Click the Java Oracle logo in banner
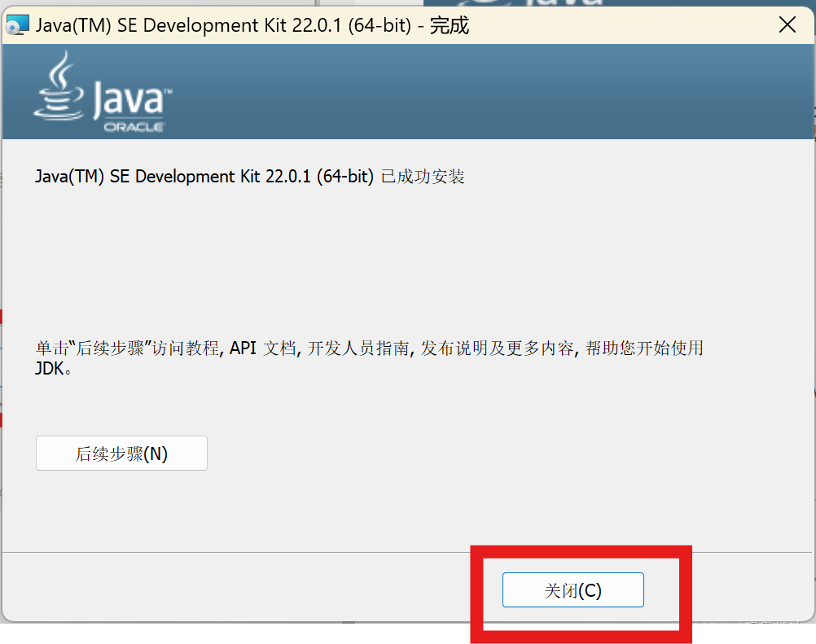The height and width of the screenshot is (644, 816). click(103, 91)
